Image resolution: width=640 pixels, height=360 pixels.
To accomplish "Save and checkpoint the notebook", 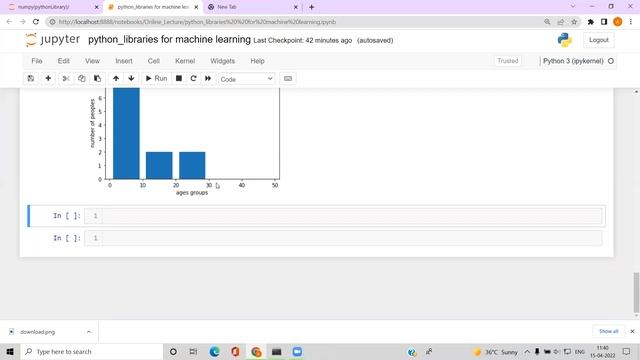I will click(x=31, y=78).
